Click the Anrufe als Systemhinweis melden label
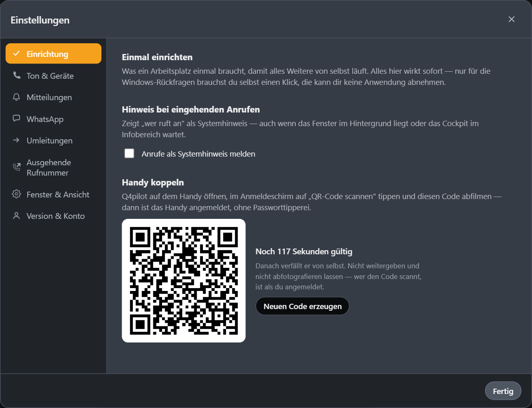532x408 pixels. point(198,154)
